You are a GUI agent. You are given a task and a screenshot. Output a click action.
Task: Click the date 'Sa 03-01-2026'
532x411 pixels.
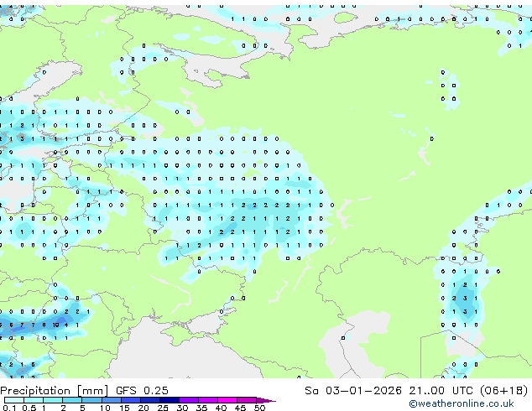pos(353,391)
